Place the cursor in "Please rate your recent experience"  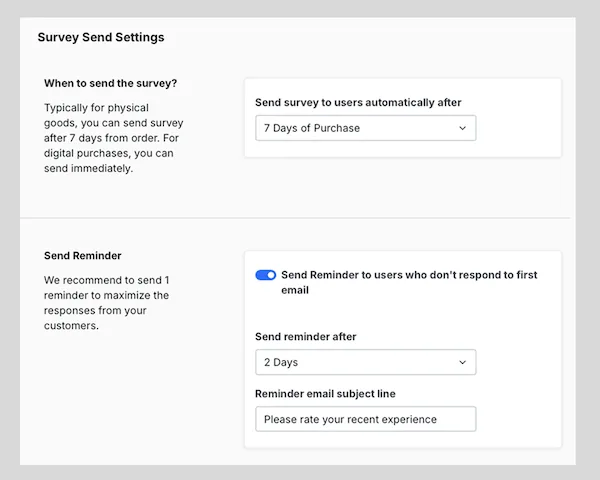tap(350, 419)
